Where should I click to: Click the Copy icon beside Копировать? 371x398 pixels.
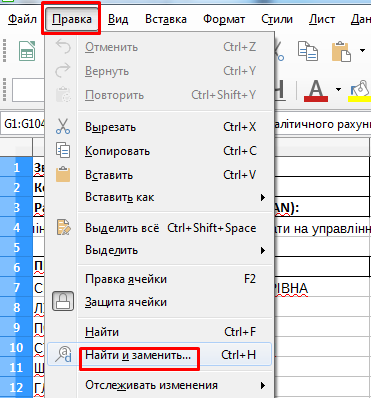pos(63,151)
